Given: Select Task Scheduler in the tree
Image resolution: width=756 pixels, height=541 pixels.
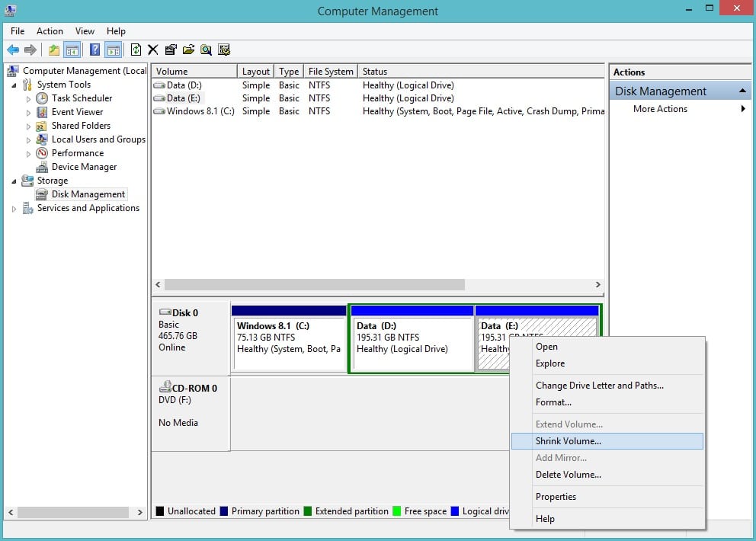Looking at the screenshot, I should coord(82,98).
